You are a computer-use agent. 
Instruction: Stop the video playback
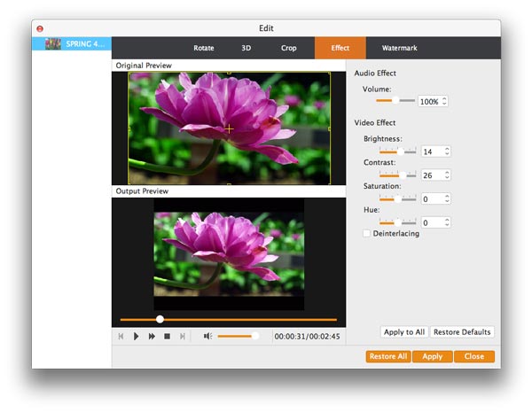tap(167, 336)
